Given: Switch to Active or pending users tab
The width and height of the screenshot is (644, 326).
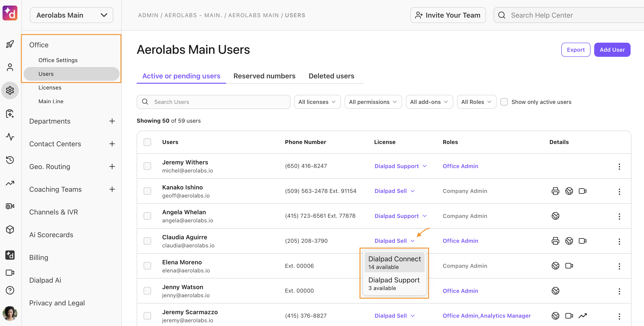Looking at the screenshot, I should (x=181, y=76).
